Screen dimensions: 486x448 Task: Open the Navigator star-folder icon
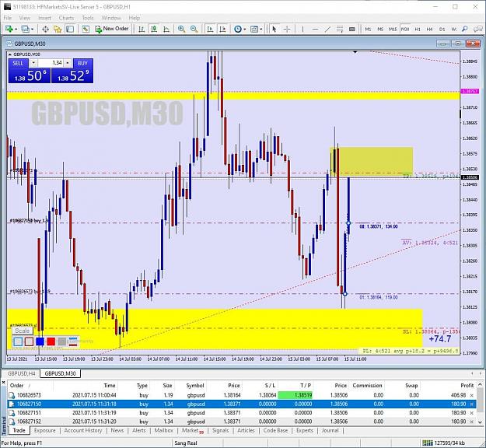pos(58,29)
